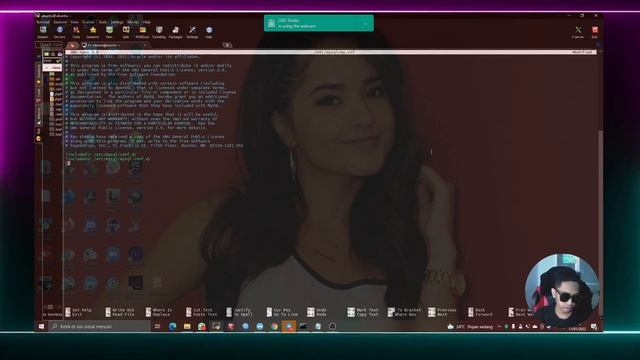Click the Mark Text nano shortcut
Image resolution: width=640 pixels, height=360 pixels.
point(363,310)
